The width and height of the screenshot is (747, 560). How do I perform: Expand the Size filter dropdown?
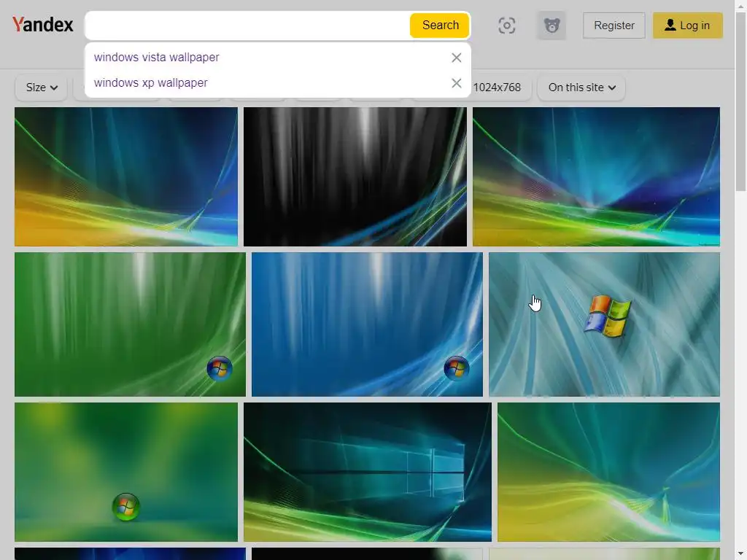[x=42, y=87]
